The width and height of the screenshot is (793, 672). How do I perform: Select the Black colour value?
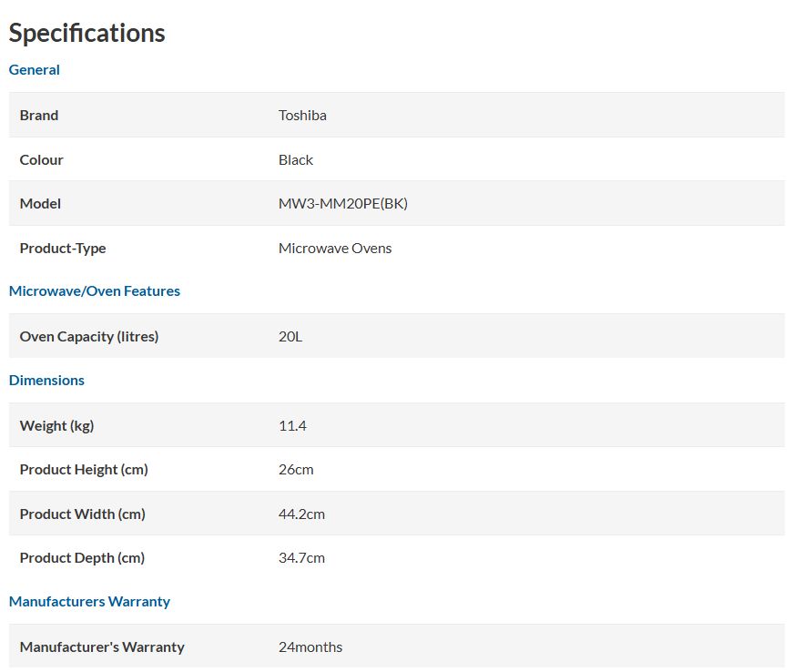pos(296,159)
